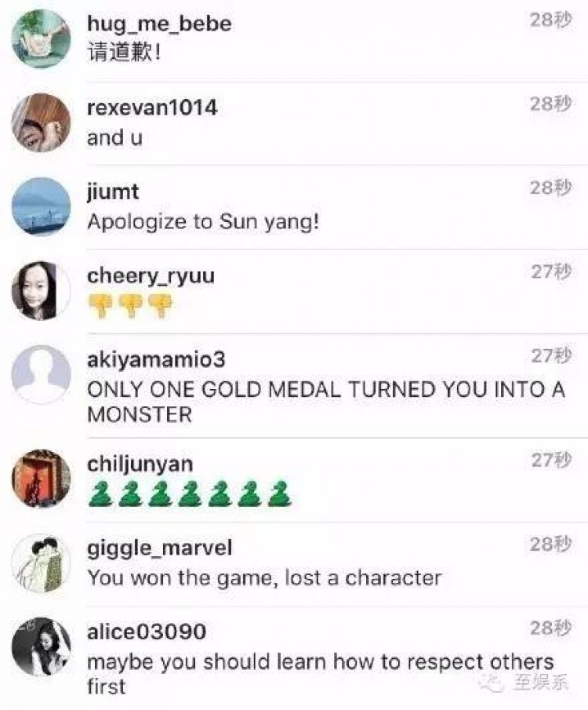Tap the thumbs-down emoji comment
The height and width of the screenshot is (710, 588).
(130, 306)
